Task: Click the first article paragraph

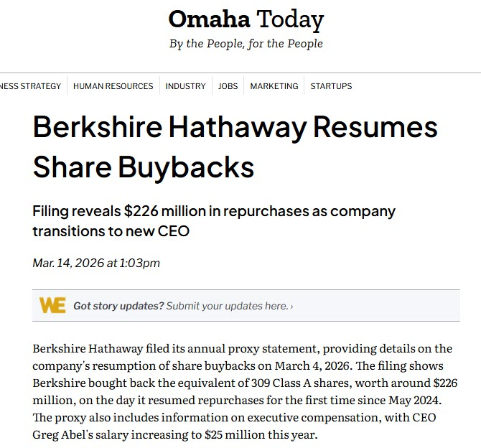Action: click(245, 392)
